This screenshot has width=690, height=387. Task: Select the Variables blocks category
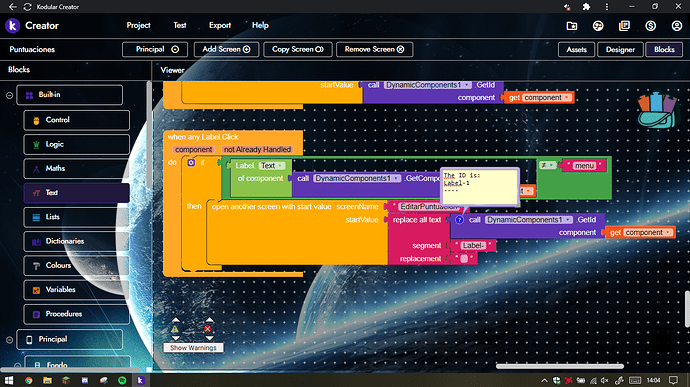pos(77,290)
